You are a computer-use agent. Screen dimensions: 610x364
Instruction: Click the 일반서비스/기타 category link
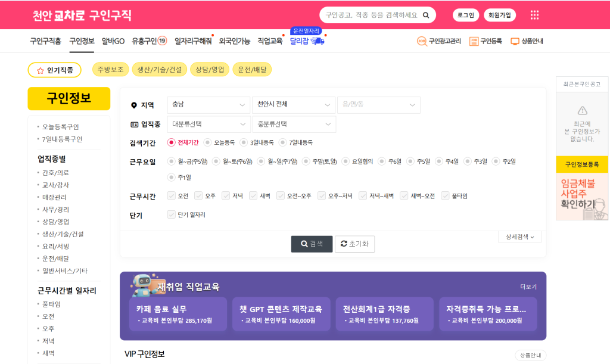(x=64, y=271)
